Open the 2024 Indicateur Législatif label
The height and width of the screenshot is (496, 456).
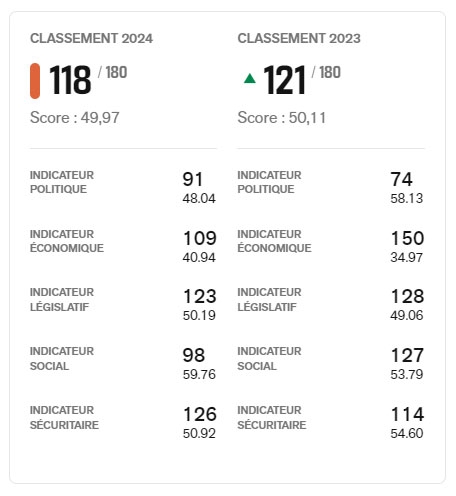point(62,299)
